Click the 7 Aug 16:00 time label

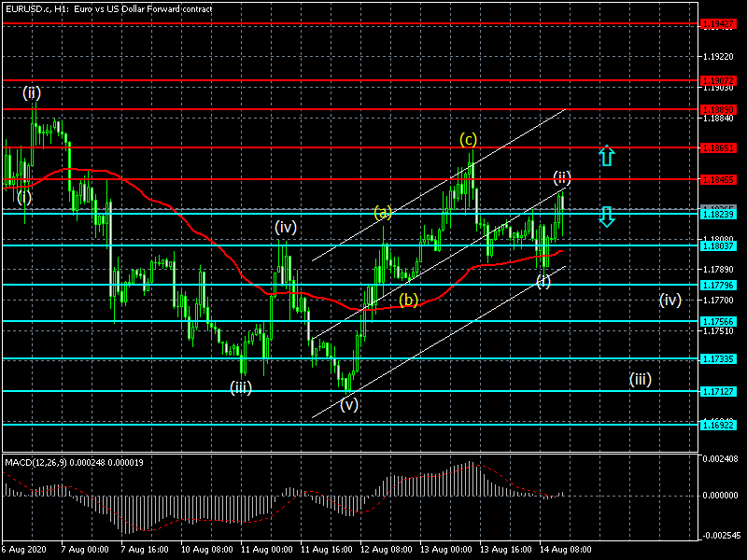(x=145, y=549)
